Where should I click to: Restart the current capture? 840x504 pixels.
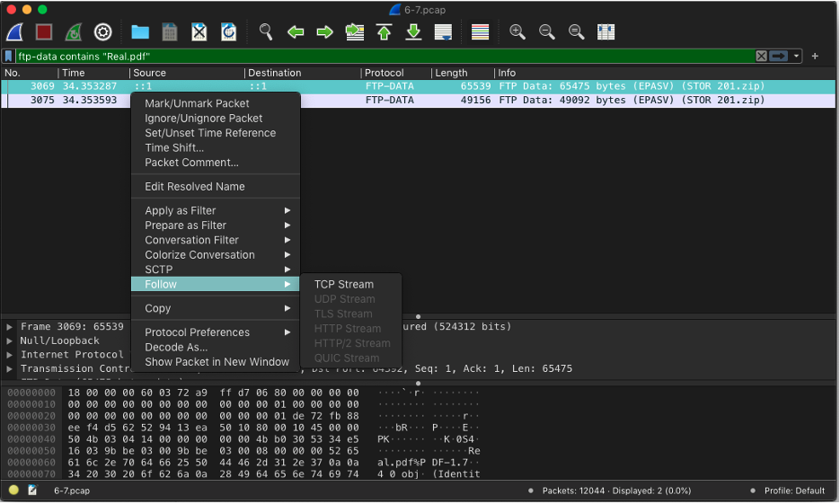[x=74, y=32]
